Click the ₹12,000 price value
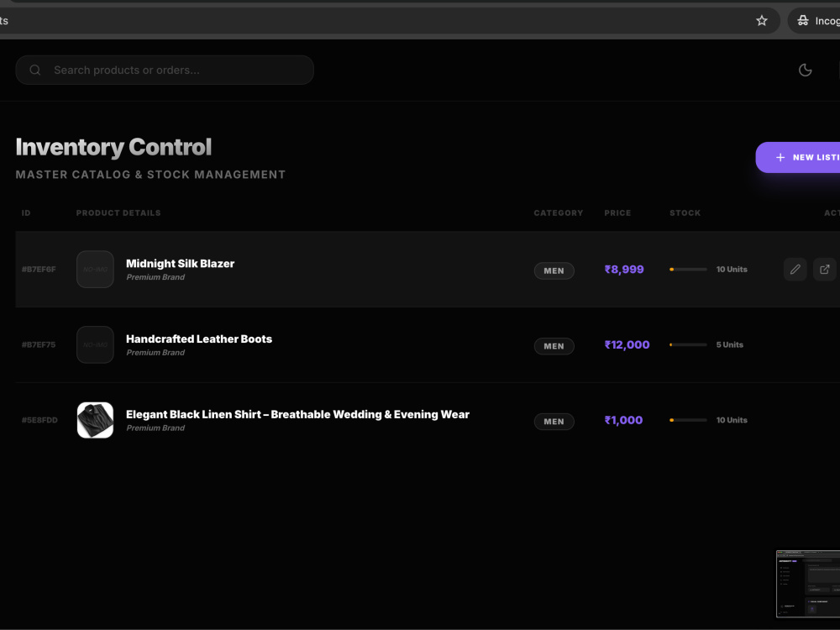 [627, 345]
